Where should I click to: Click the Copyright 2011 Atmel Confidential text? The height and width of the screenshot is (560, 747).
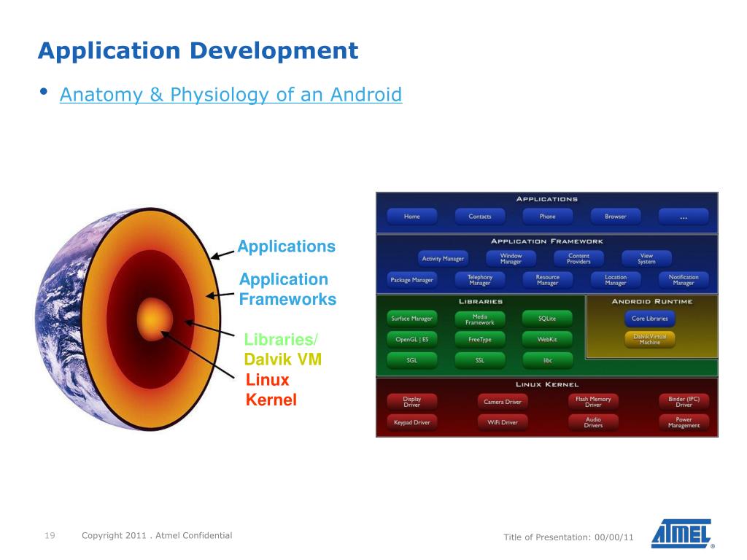tap(157, 536)
